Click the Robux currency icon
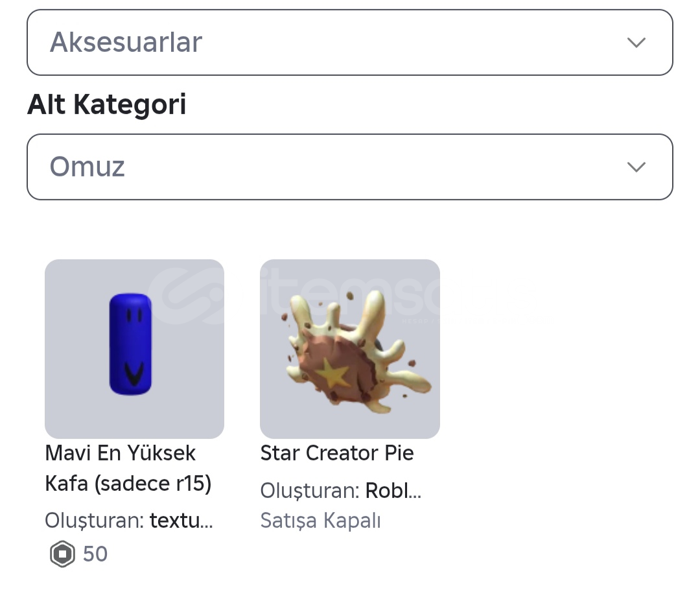 coord(62,554)
